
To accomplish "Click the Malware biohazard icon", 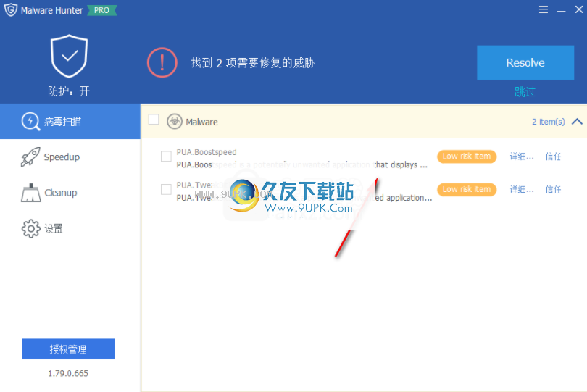I will (175, 121).
